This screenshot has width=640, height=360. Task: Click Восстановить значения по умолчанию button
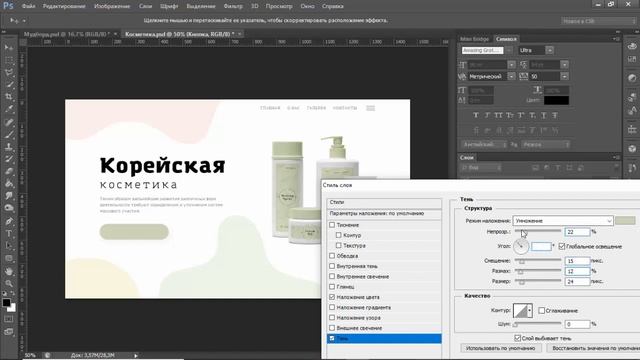coord(594,348)
